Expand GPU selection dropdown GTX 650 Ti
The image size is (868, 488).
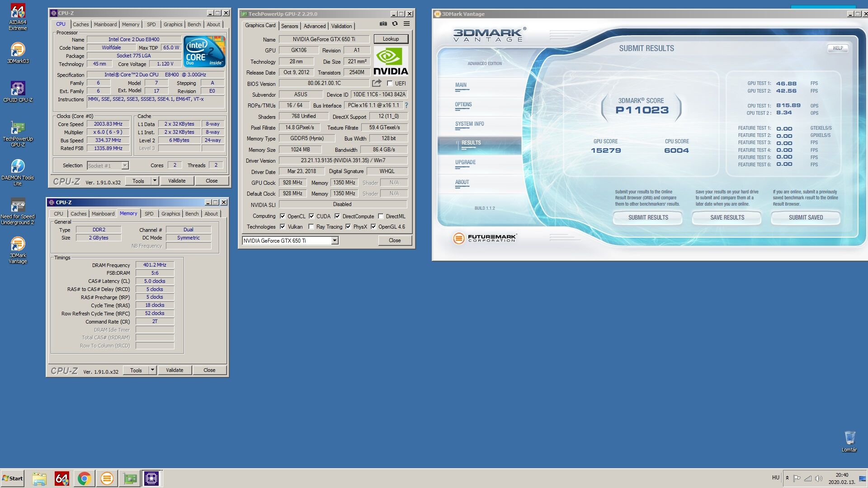click(335, 241)
